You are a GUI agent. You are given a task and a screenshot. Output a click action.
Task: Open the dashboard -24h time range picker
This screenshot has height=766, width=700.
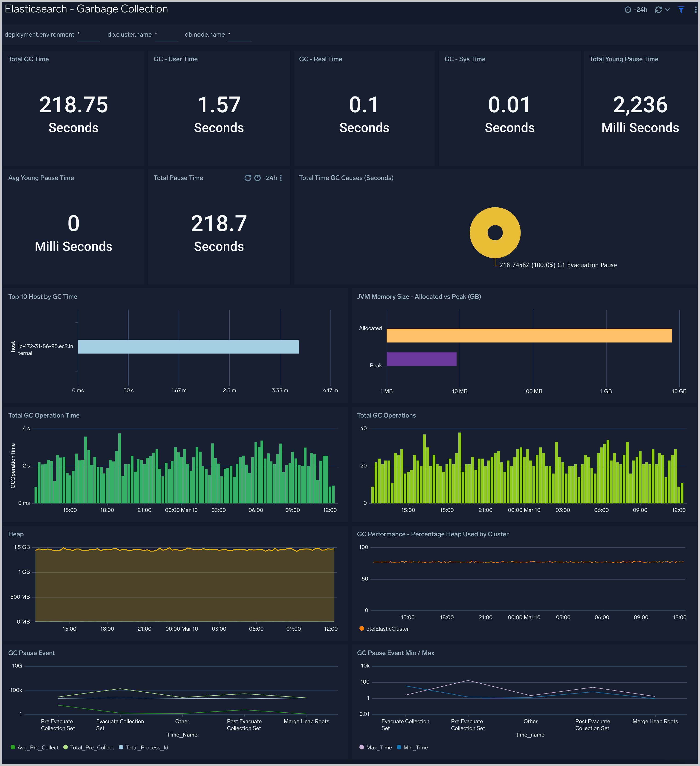636,9
